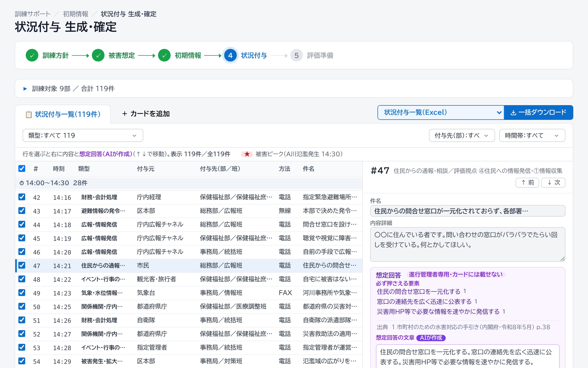Click the green check icon for 被害想定
Screen dimensions: 588x368
(98, 55)
